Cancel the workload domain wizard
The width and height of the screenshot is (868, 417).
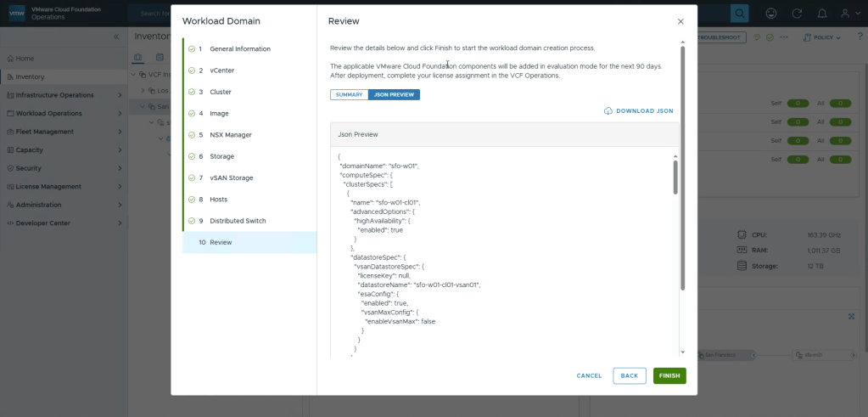(589, 375)
